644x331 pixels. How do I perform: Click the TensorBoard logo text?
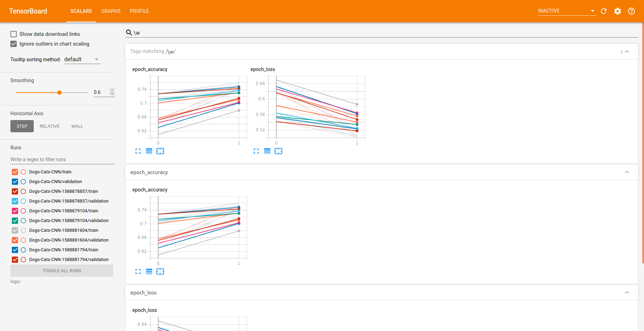pyautogui.click(x=28, y=11)
